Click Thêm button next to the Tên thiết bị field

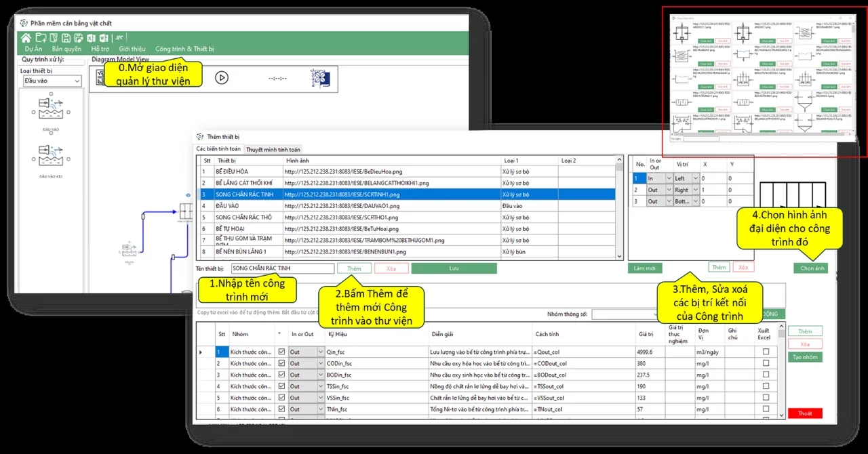click(x=354, y=268)
